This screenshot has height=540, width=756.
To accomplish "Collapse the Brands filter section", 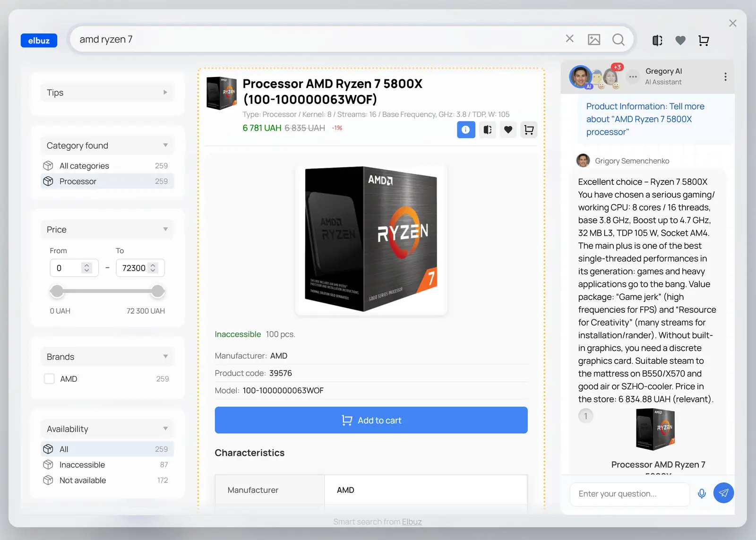I will tap(107, 357).
